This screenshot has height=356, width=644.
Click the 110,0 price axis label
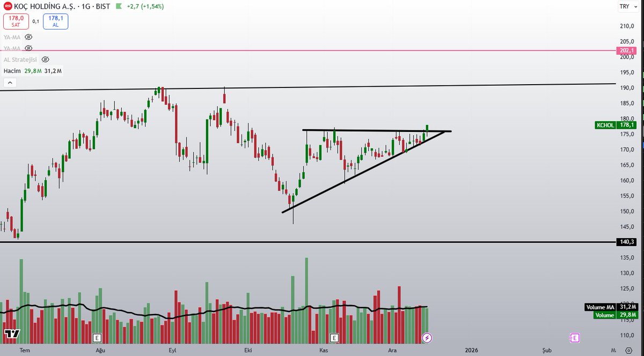click(627, 335)
